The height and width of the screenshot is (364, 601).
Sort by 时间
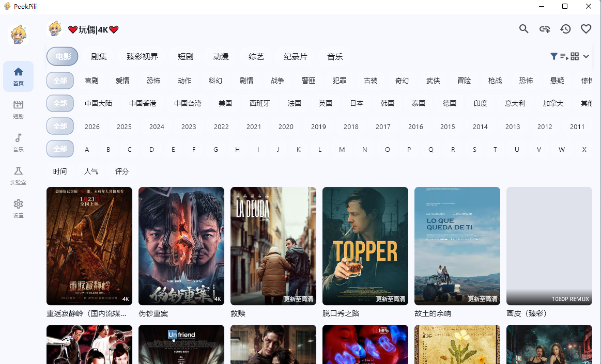click(x=60, y=171)
